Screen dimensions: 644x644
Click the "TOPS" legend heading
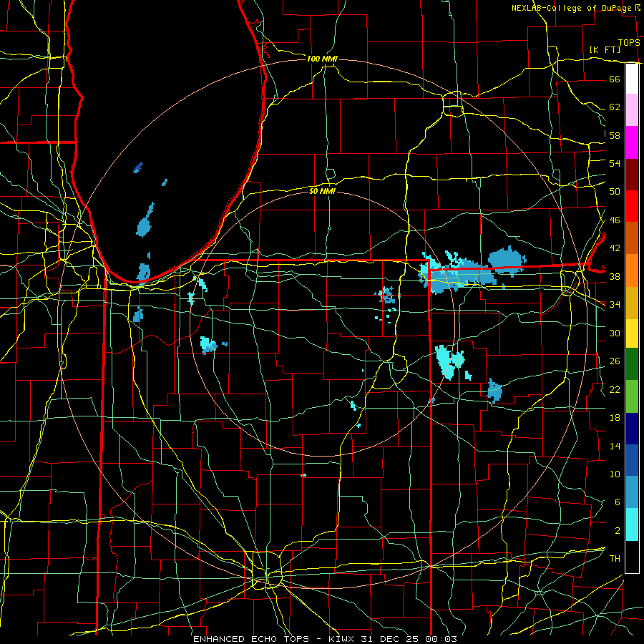coord(629,43)
